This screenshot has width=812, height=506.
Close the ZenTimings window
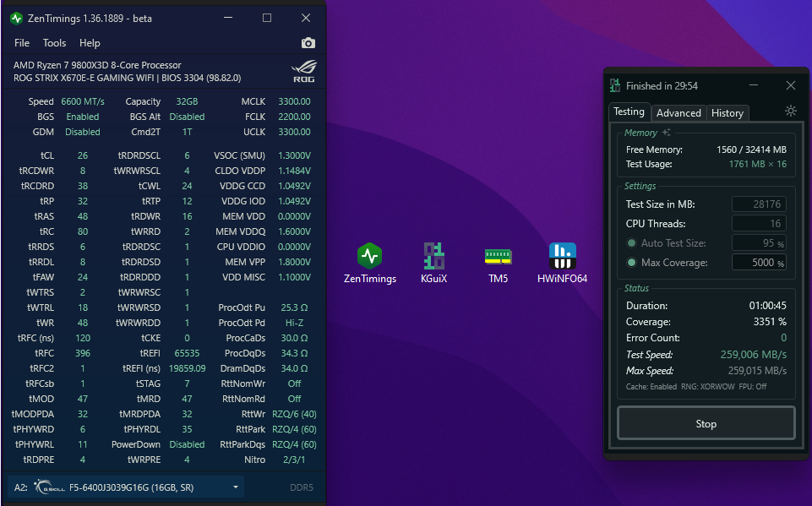306,18
